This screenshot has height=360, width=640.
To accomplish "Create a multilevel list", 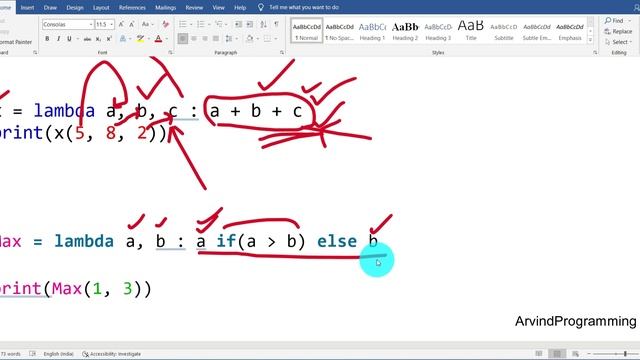I will coord(218,24).
